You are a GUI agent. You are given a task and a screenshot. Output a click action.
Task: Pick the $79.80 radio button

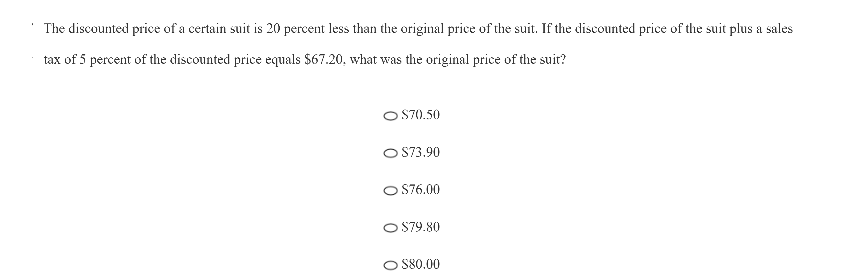click(390, 228)
